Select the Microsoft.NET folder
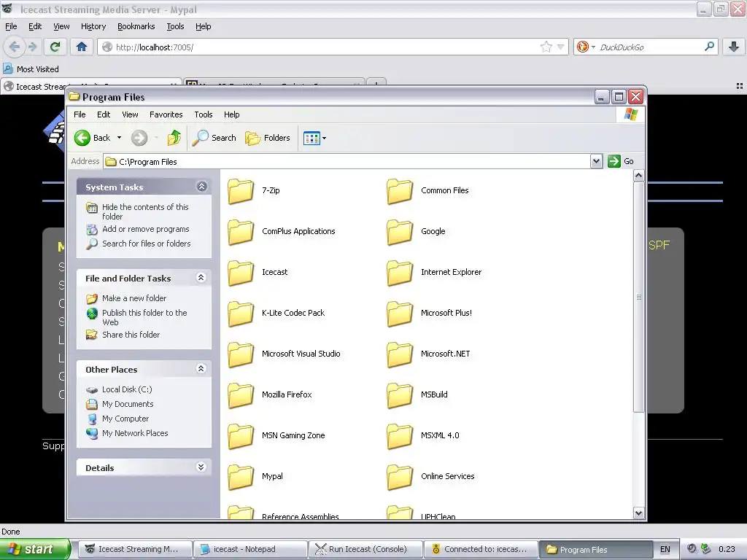This screenshot has width=747, height=560. [428, 354]
